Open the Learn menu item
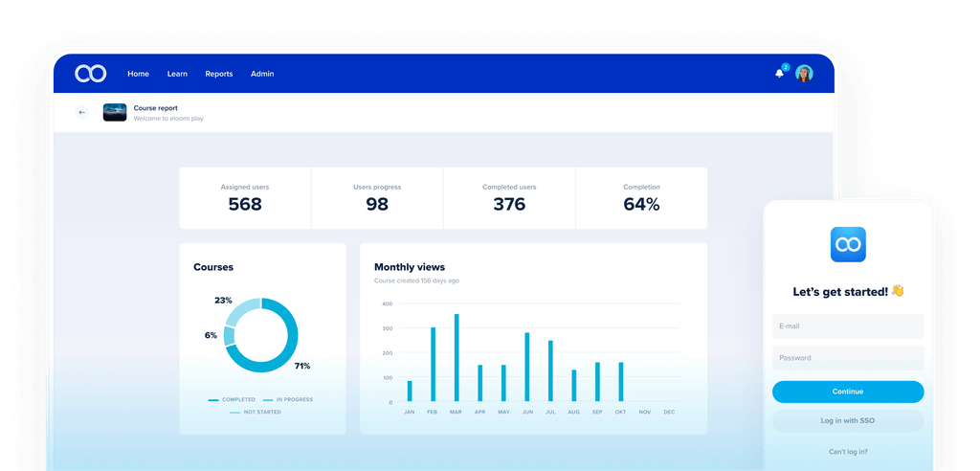The height and width of the screenshot is (471, 980). (177, 74)
